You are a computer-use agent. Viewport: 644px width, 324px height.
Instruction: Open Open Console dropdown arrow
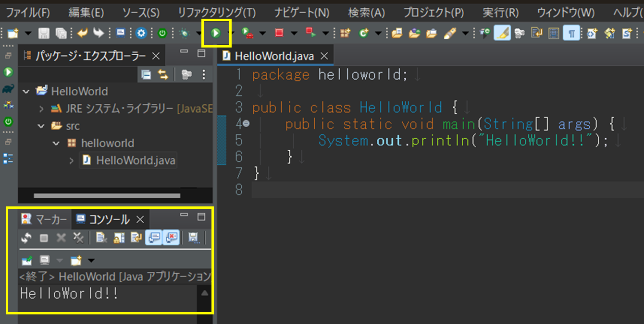click(91, 260)
